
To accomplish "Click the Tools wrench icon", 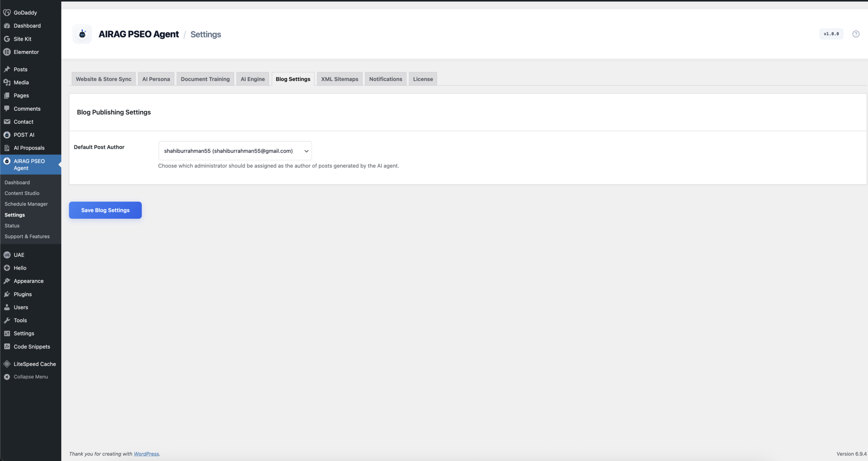I will (7, 320).
